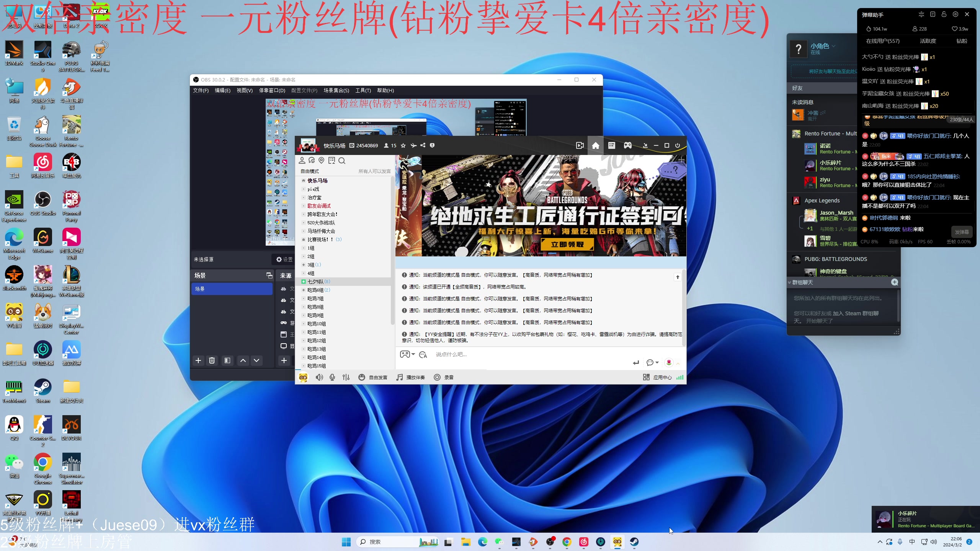The image size is (980, 551).
Task: Mute the speaker volume in YY
Action: [x=319, y=377]
